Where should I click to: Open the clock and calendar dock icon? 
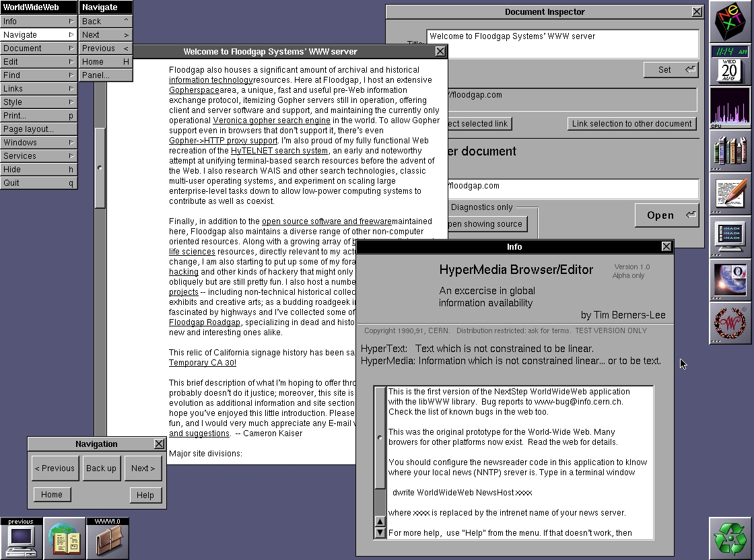click(730, 64)
